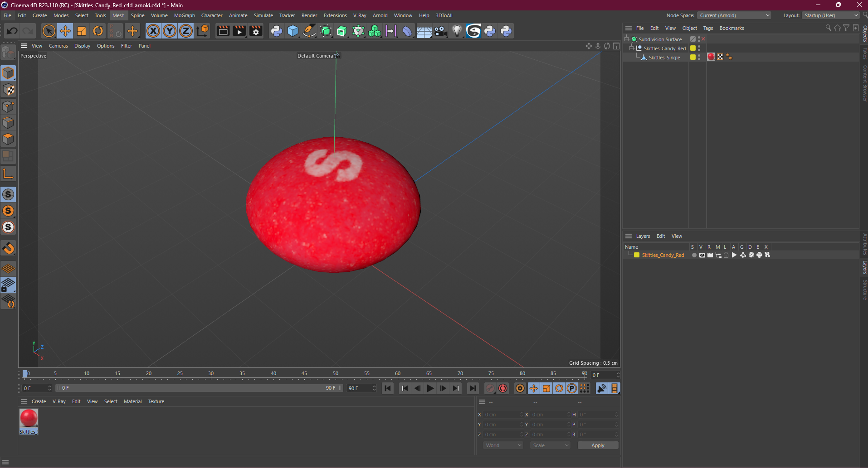Add a MoGraph Cloner object
This screenshot has width=868, height=468.
[375, 31]
